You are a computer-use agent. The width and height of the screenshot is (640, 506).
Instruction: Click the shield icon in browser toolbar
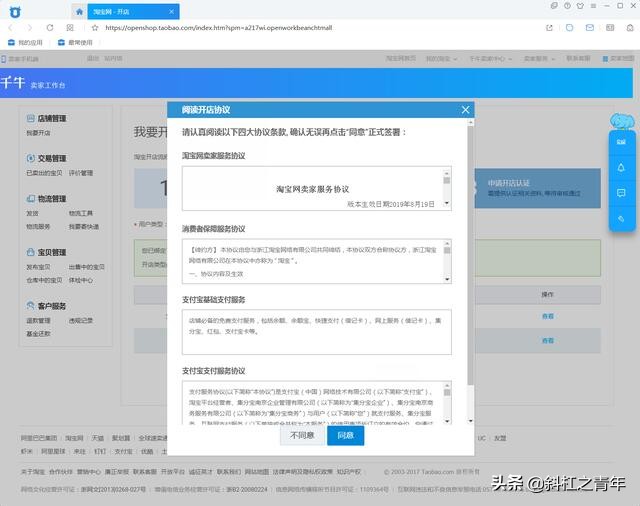click(569, 28)
